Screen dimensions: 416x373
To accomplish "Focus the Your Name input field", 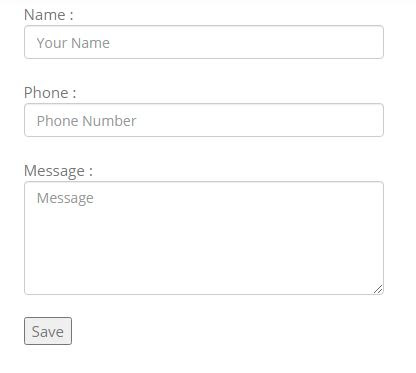I will click(x=204, y=42).
